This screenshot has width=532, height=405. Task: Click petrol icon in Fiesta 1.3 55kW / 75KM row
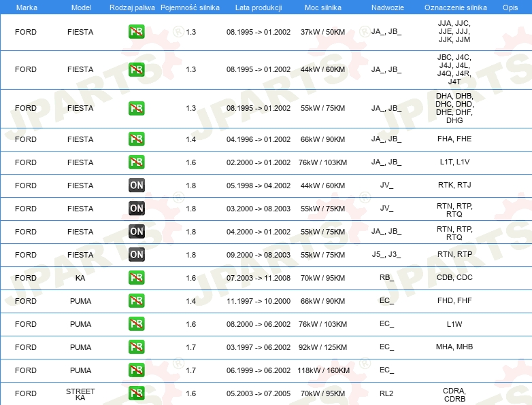click(x=136, y=109)
